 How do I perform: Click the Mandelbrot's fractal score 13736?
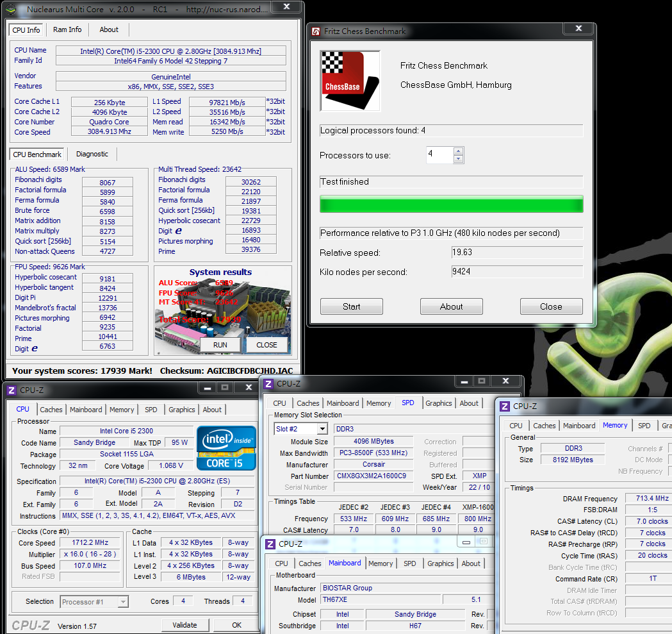coord(108,308)
